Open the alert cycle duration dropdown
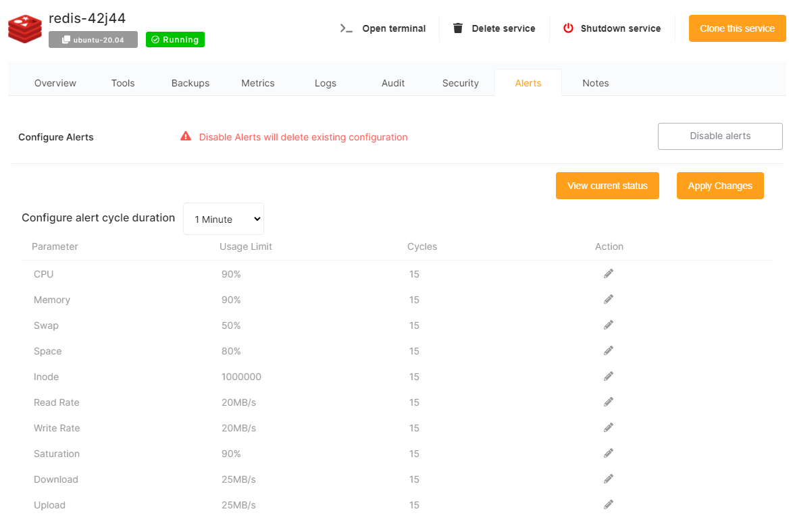 (x=224, y=219)
